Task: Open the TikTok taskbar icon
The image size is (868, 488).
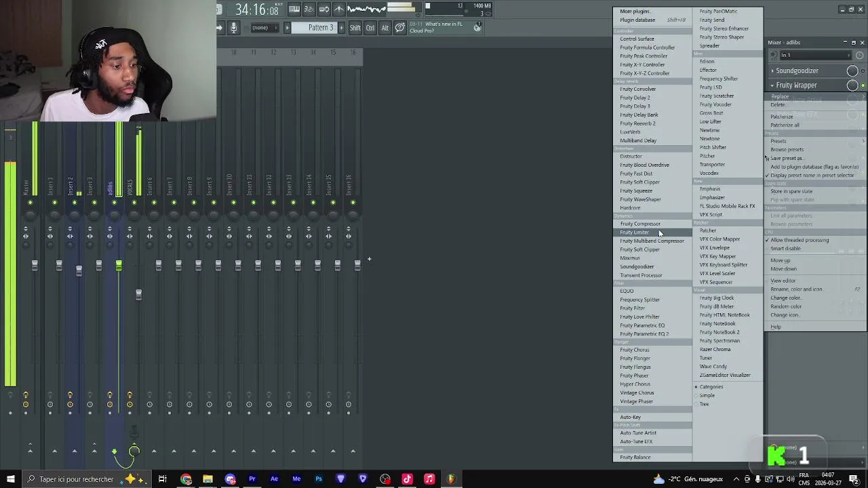Action: coord(407,479)
